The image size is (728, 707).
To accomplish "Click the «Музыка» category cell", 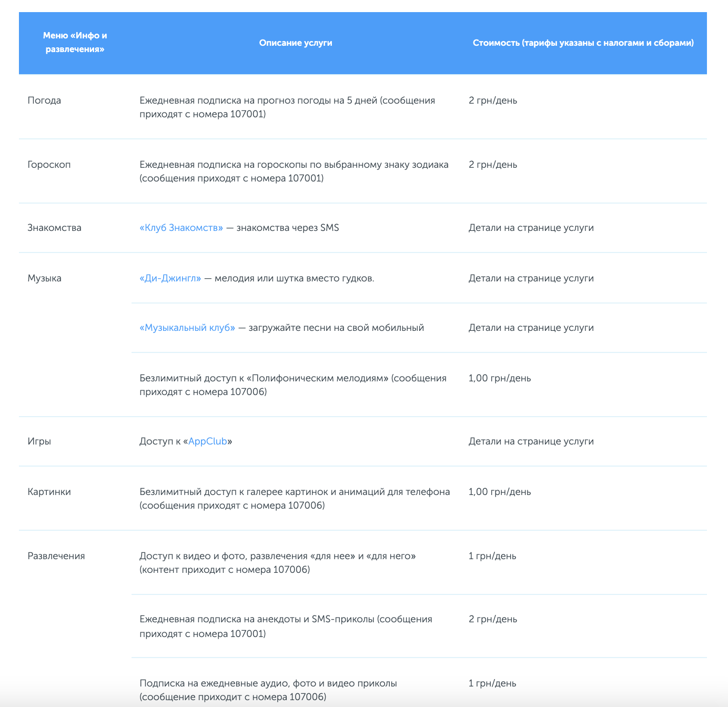I will click(44, 278).
